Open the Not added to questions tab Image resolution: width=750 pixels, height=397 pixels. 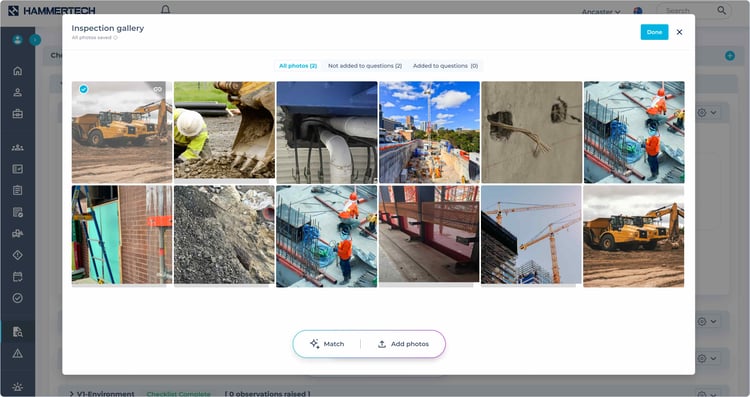[365, 66]
